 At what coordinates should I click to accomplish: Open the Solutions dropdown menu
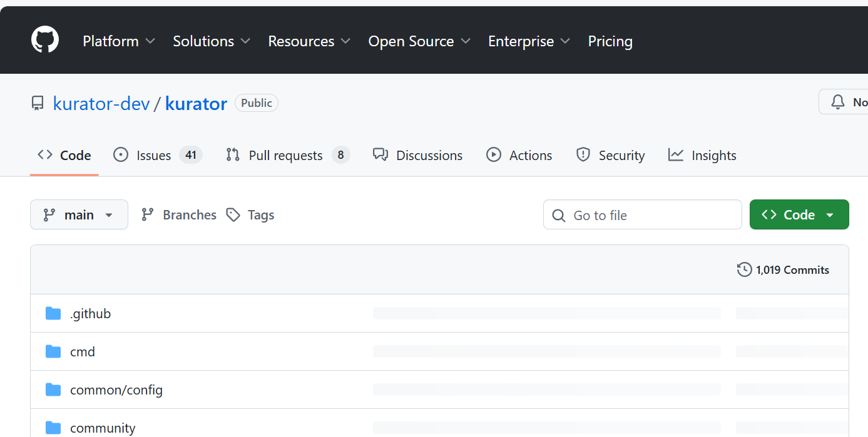(212, 41)
